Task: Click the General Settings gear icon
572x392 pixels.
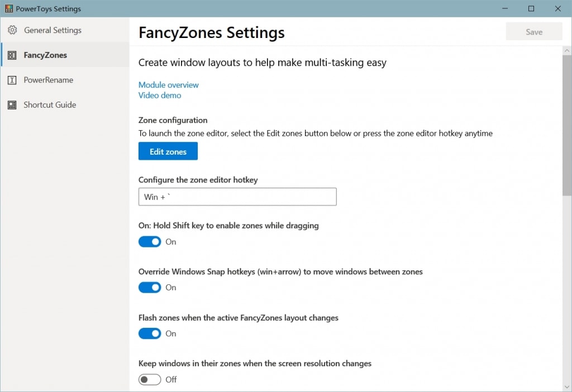Action: tap(12, 30)
